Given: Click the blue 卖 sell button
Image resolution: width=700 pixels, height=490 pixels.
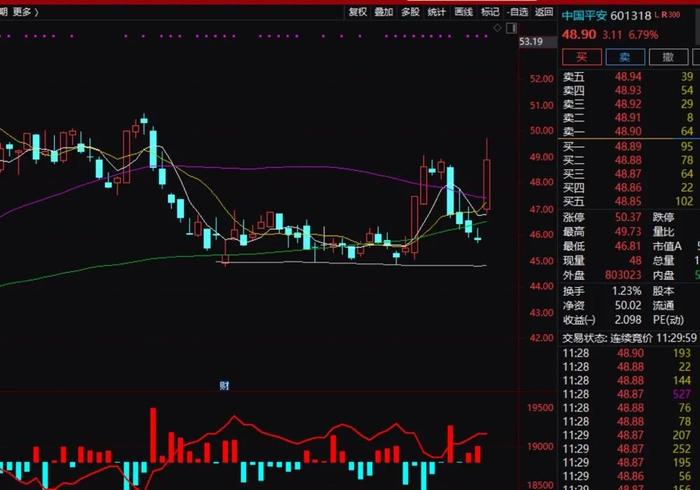Looking at the screenshot, I should 625,57.
